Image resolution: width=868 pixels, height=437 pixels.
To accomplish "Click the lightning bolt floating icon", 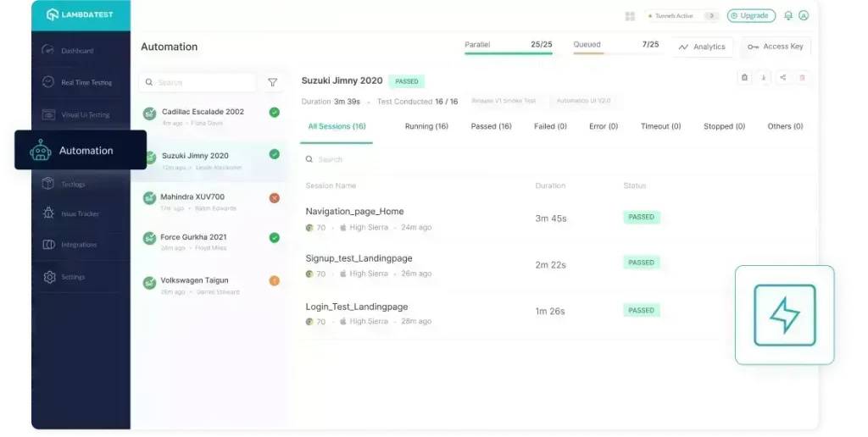I will pyautogui.click(x=784, y=315).
